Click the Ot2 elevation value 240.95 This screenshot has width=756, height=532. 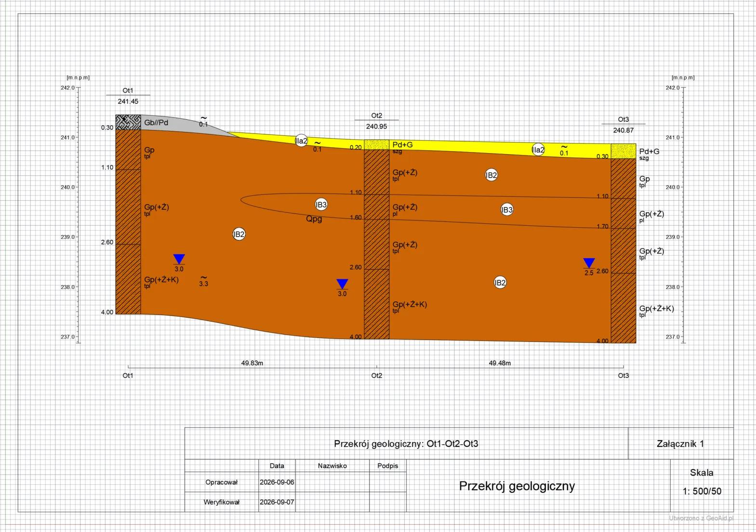click(x=376, y=127)
